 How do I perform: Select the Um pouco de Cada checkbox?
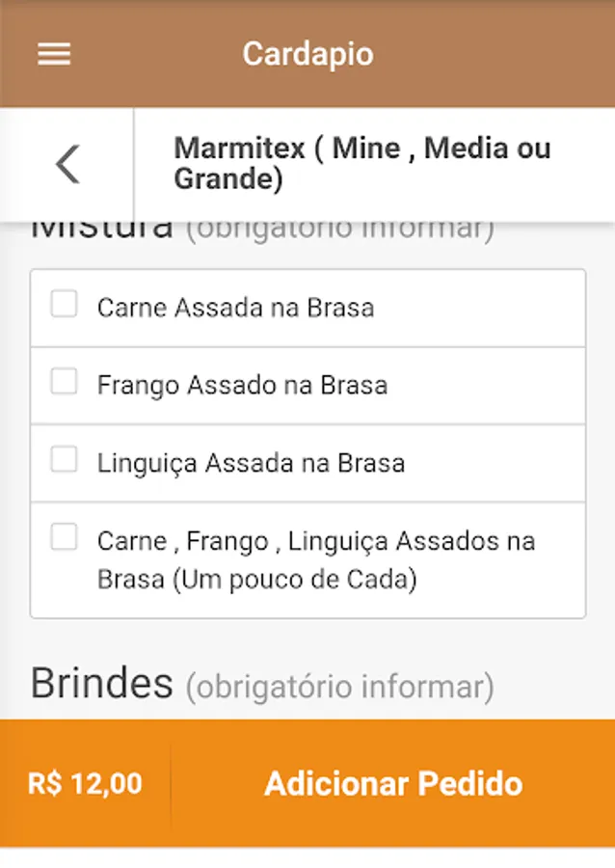coord(64,537)
